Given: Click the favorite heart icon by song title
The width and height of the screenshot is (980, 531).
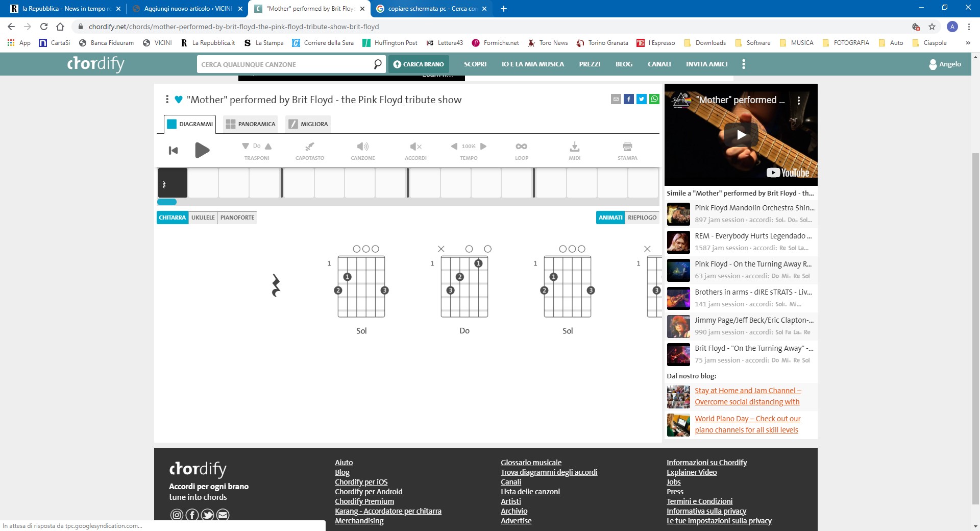Looking at the screenshot, I should pos(179,100).
